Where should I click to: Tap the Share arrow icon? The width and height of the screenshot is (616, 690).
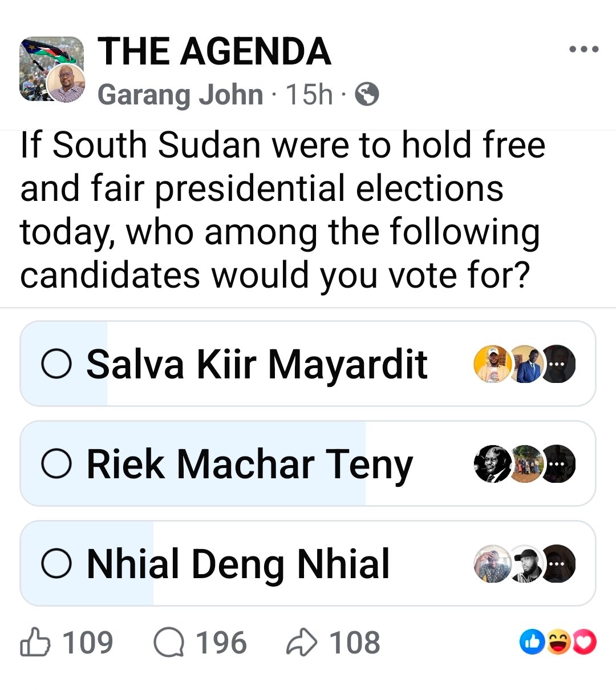pyautogui.click(x=301, y=643)
